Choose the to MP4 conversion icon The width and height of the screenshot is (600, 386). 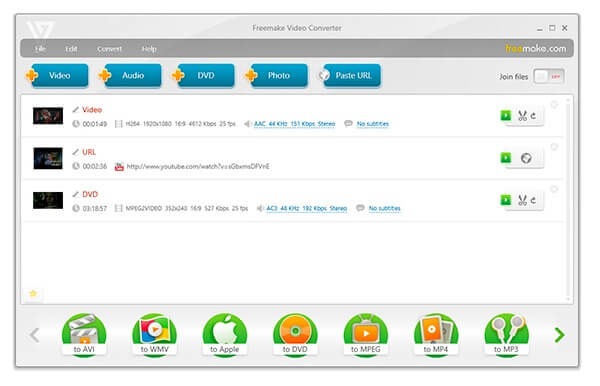[436, 335]
